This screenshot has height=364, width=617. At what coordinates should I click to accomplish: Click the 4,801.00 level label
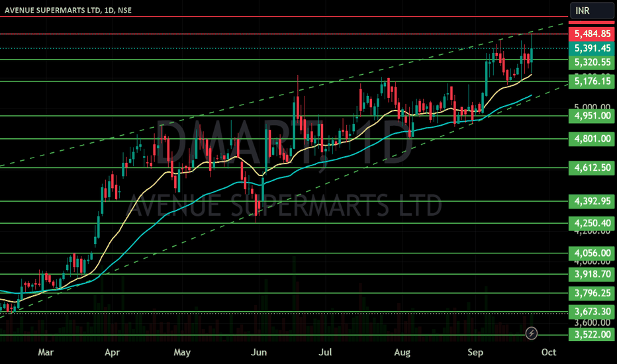[591, 139]
